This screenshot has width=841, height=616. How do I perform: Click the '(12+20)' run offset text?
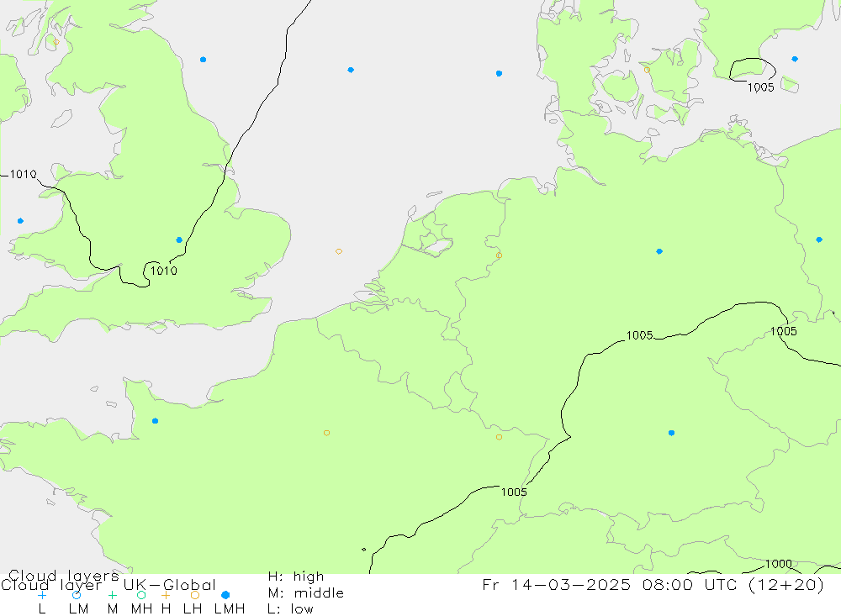click(x=786, y=584)
